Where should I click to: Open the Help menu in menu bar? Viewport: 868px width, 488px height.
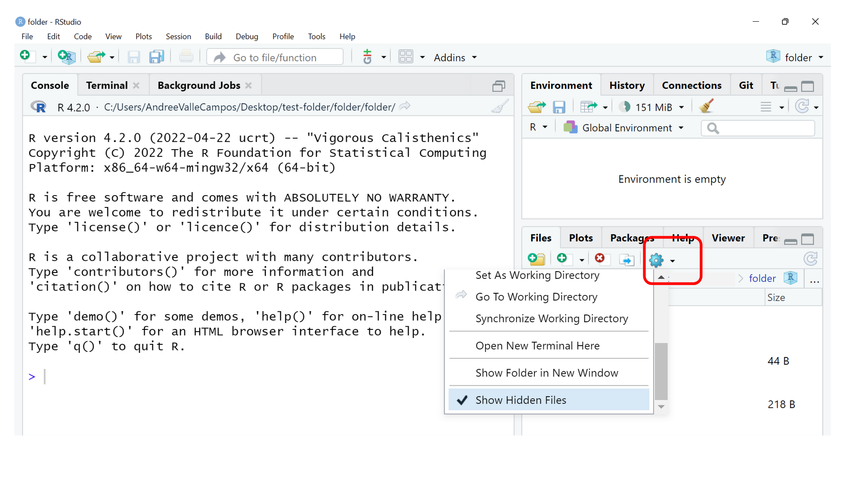point(347,37)
